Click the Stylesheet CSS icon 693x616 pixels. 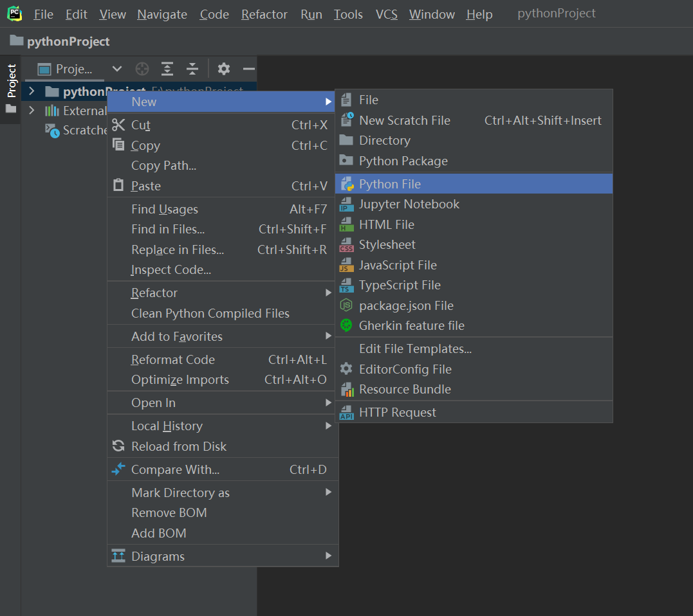(346, 244)
